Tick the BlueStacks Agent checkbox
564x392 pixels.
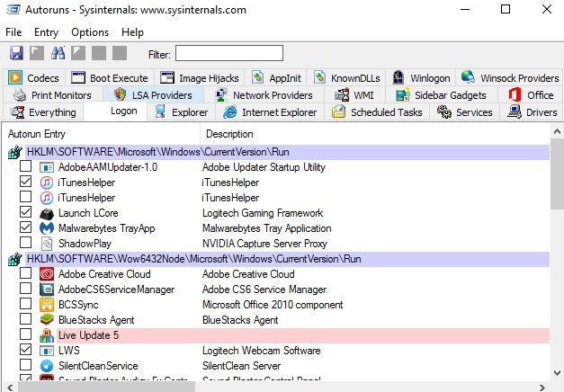click(x=25, y=318)
